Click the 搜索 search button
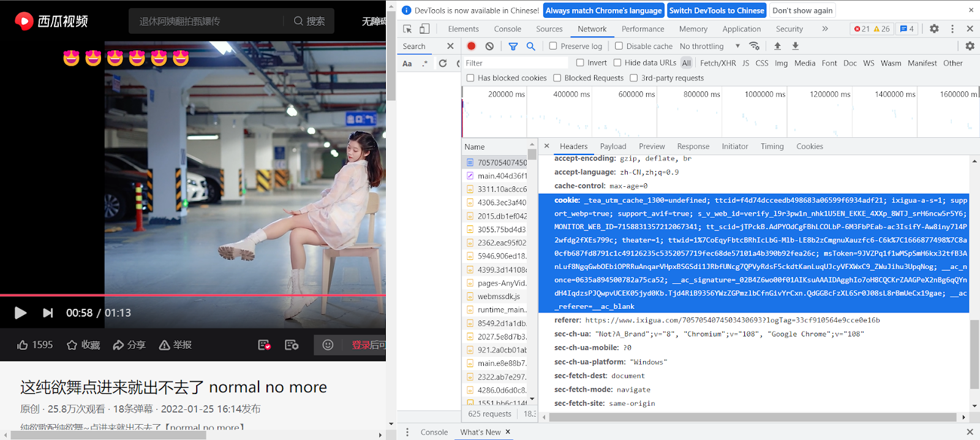This screenshot has height=440, width=980. [309, 21]
